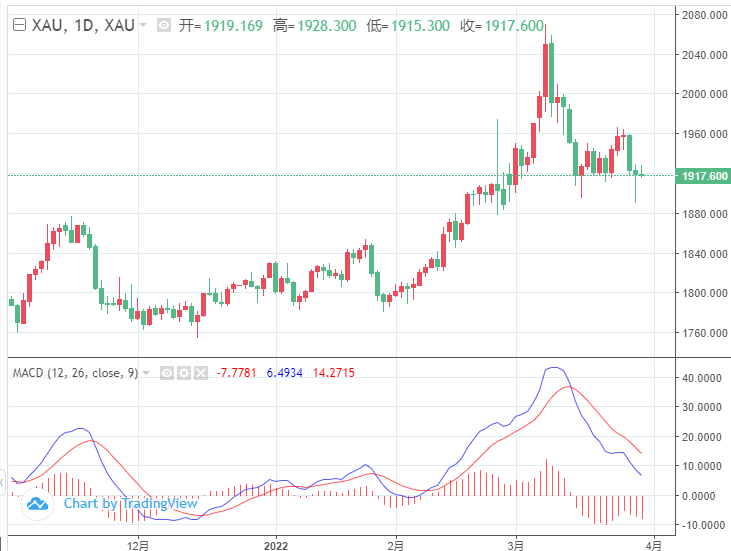This screenshot has width=731, height=551.
Task: Click the 2022 label on time axis
Action: 276,545
